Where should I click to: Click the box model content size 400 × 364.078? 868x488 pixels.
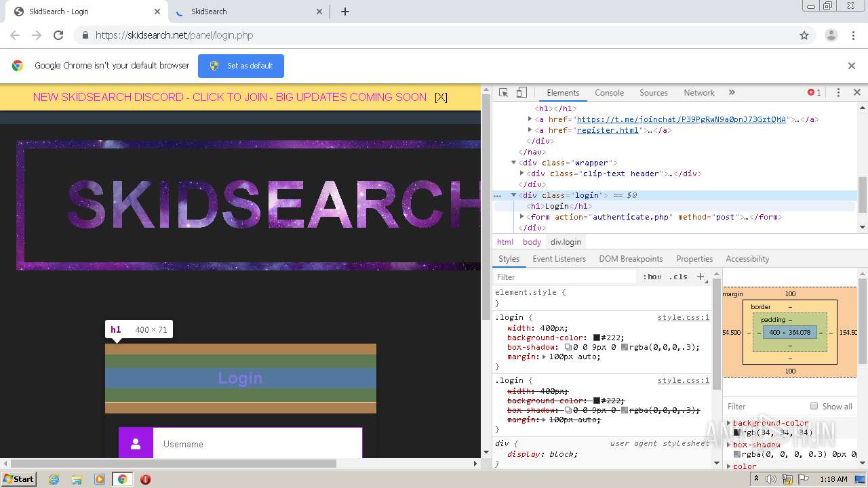(x=789, y=332)
